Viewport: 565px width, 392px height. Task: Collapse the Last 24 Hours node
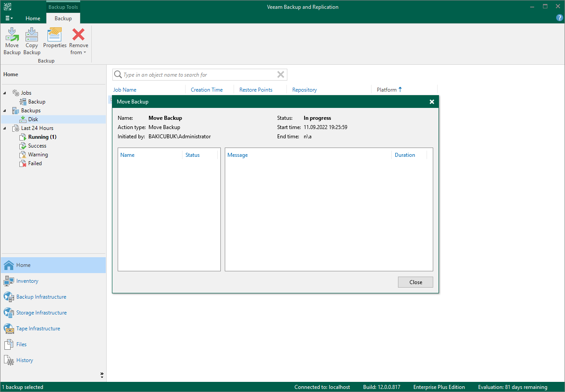(x=5, y=128)
